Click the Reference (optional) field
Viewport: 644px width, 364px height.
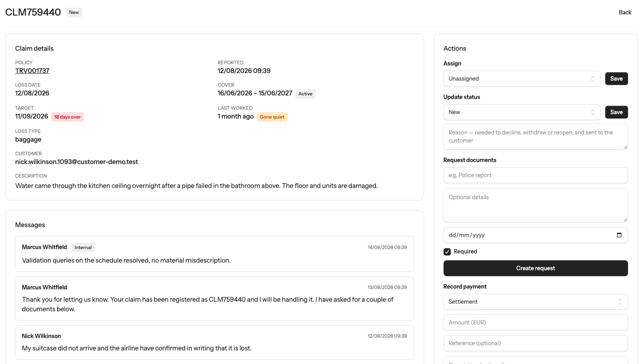[x=535, y=343]
